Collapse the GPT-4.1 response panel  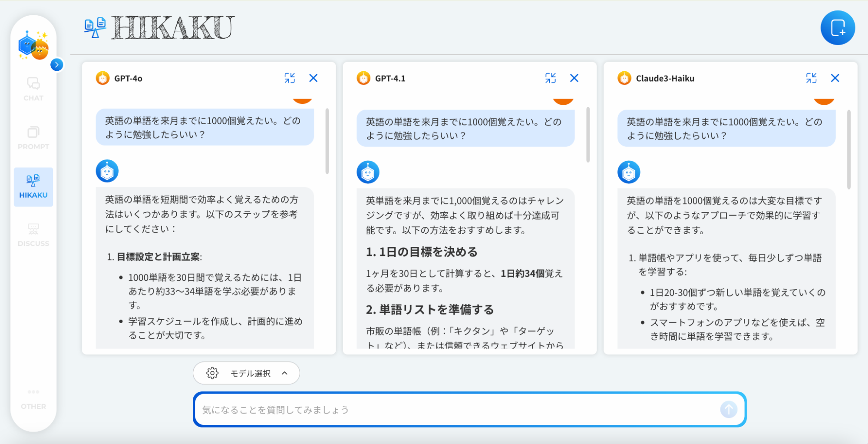pyautogui.click(x=551, y=78)
